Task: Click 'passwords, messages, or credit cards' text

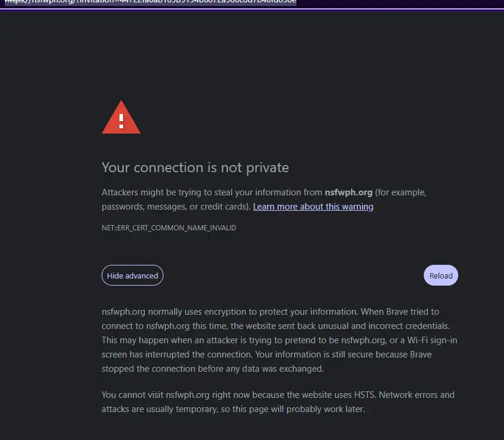Action: point(175,207)
